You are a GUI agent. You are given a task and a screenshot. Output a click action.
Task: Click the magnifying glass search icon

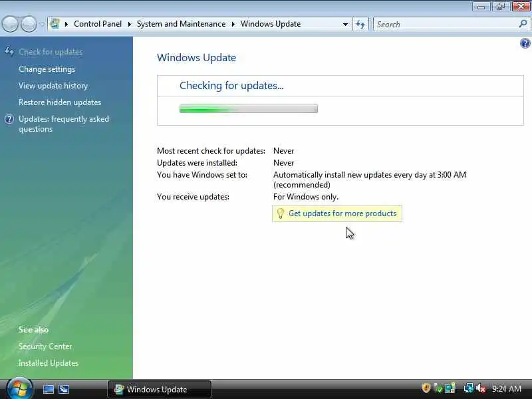click(523, 24)
